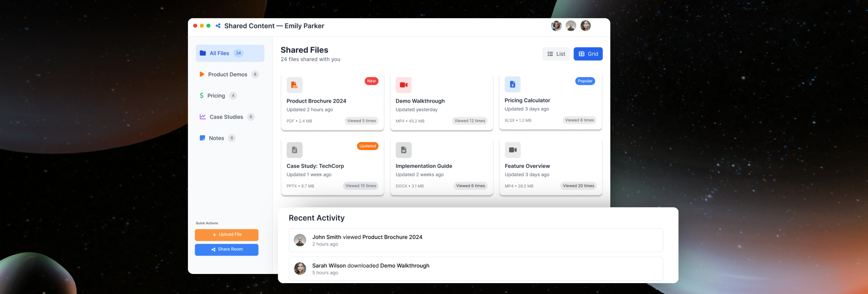Screen dimensions: 868x294
Task: Click the Updated 2 weeks ago text
Action: tap(419, 175)
